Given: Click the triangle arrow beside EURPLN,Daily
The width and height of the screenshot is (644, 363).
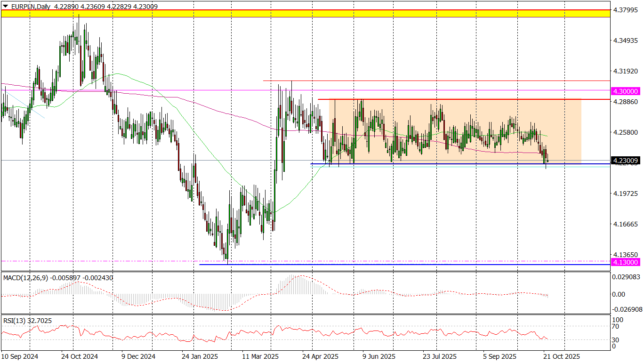Looking at the screenshot, I should pyautogui.click(x=5, y=7).
